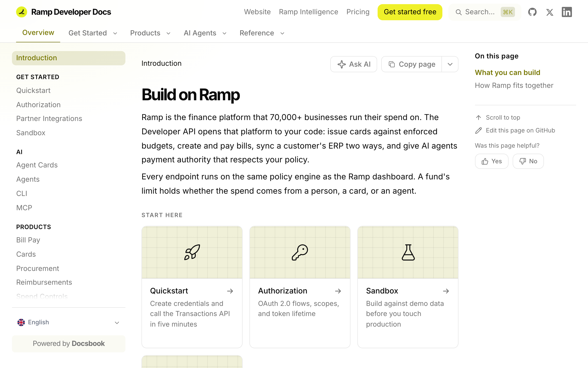Screen dimensions: 588x368
Task: Focus the Search input field
Action: pos(485,12)
